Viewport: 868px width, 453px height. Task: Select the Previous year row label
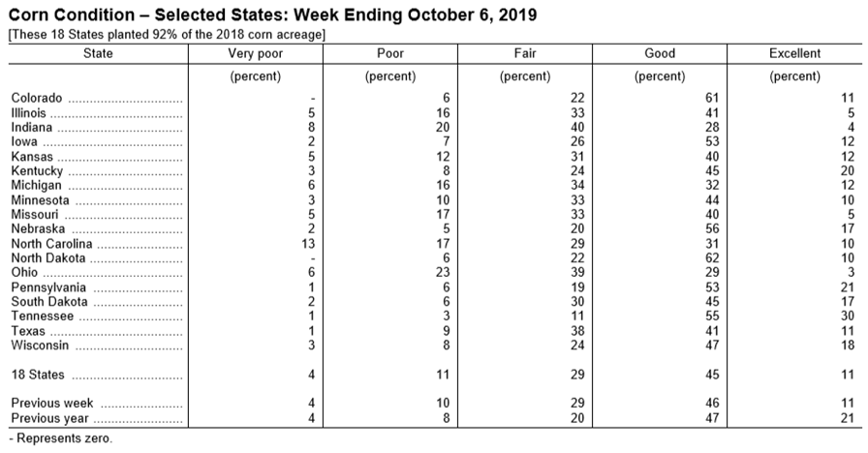tap(49, 418)
